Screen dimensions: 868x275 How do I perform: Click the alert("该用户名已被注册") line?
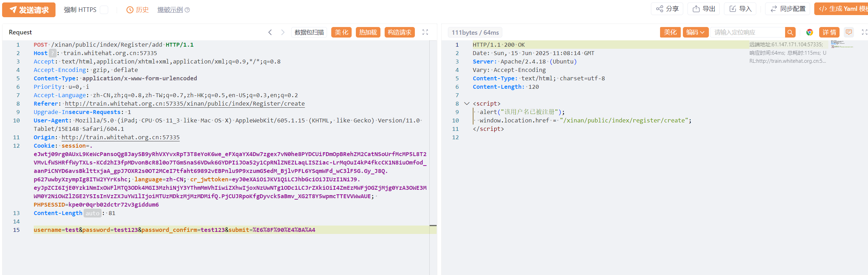(x=522, y=112)
